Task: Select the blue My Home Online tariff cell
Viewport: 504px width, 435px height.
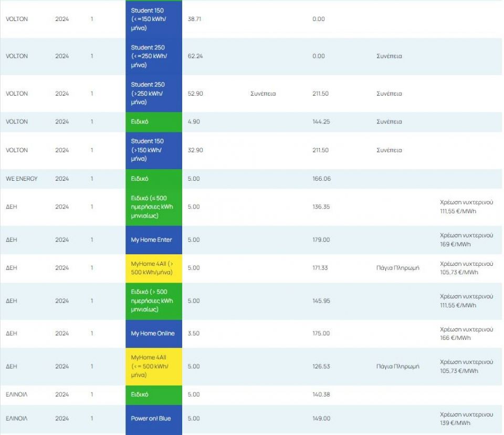Action: tap(153, 334)
